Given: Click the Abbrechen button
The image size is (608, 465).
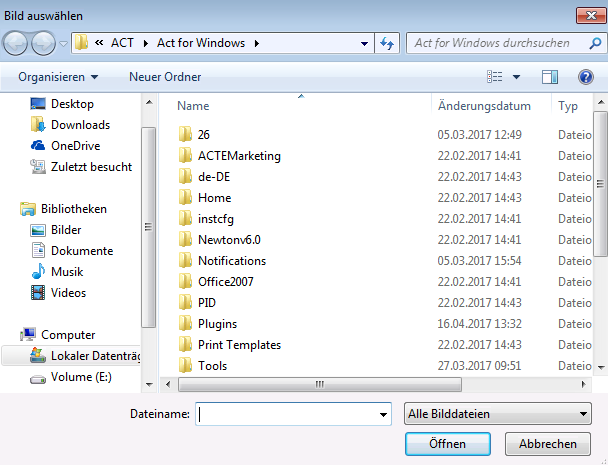Looking at the screenshot, I should tap(548, 444).
